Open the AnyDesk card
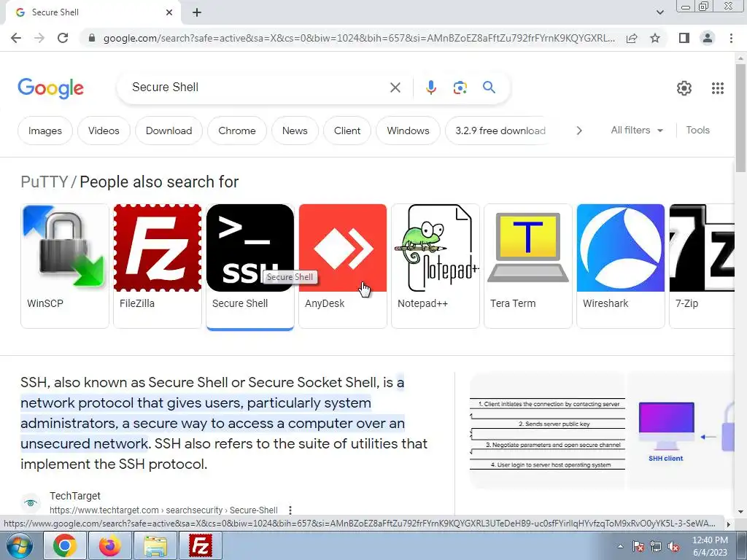Viewport: 747px width, 560px height. [343, 265]
